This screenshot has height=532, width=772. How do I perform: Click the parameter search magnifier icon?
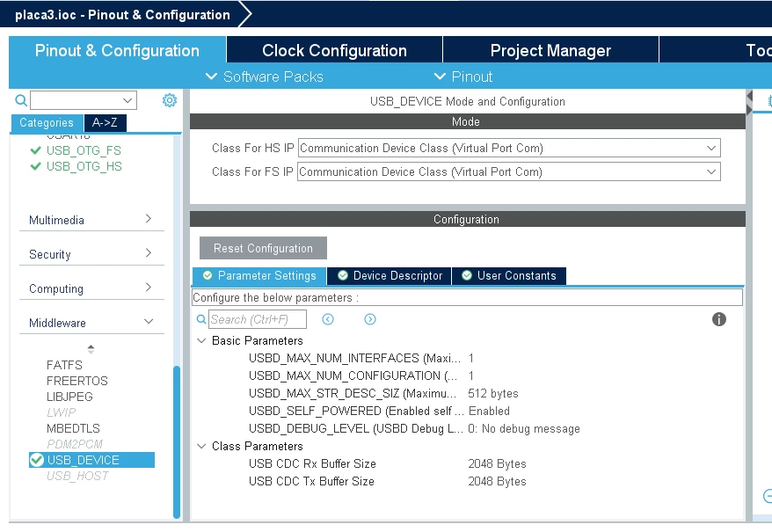(x=201, y=319)
